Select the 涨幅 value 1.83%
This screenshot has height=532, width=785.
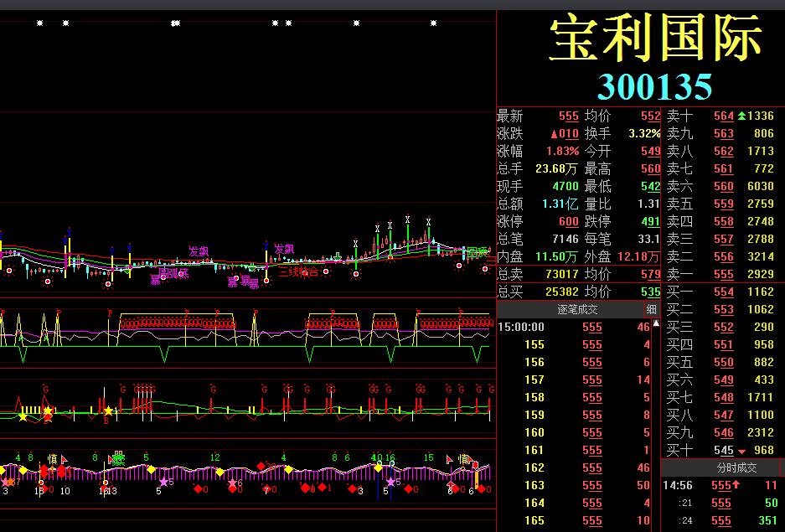click(x=562, y=151)
